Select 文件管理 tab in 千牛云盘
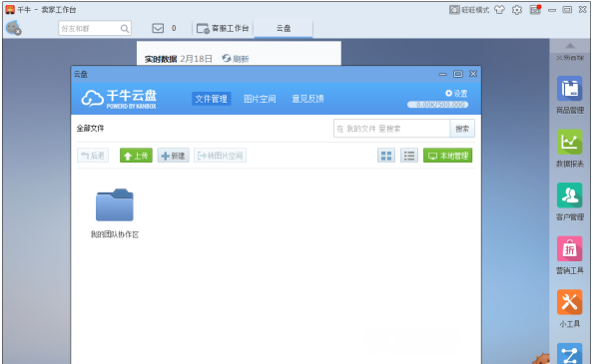 coord(211,99)
